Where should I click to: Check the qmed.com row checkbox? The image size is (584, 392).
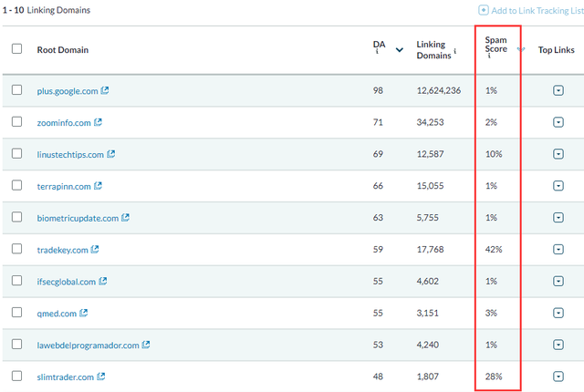pyautogui.click(x=16, y=312)
